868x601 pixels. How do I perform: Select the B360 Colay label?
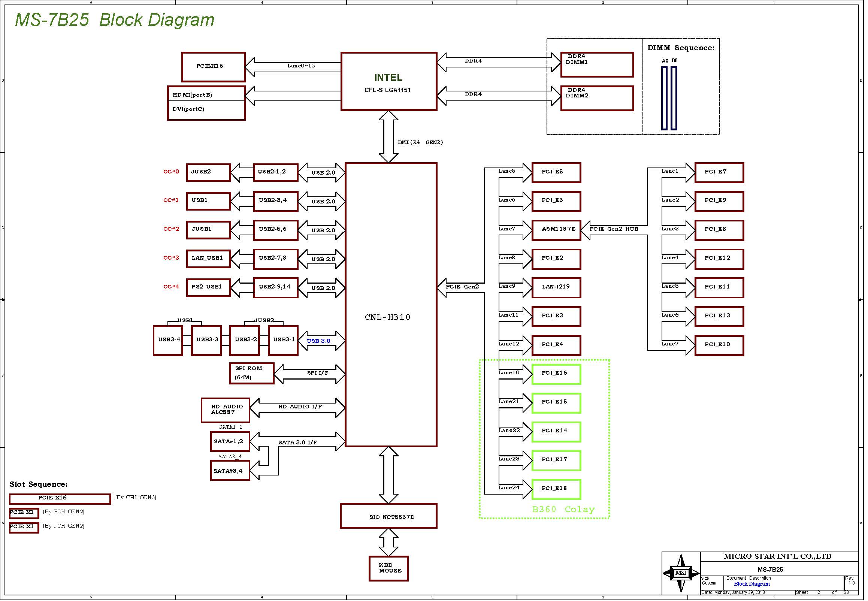click(x=563, y=510)
